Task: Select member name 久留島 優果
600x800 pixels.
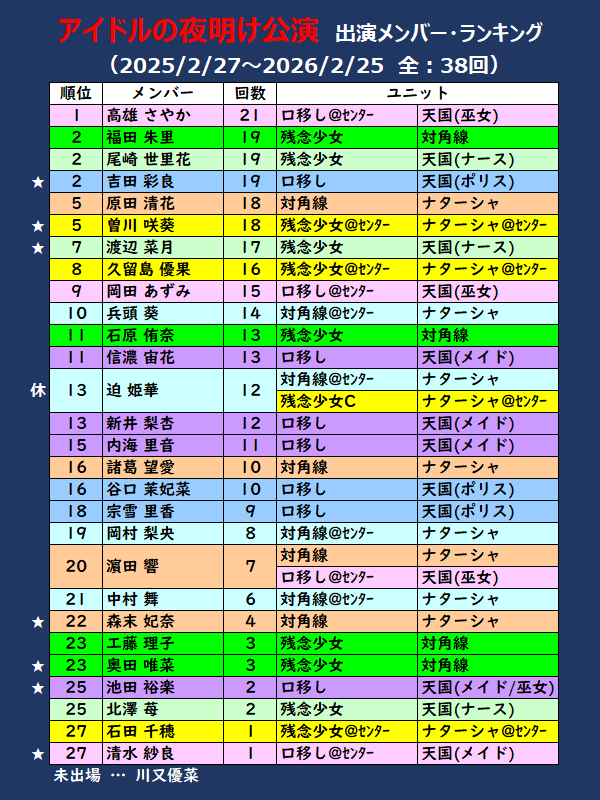Action: [x=148, y=269]
